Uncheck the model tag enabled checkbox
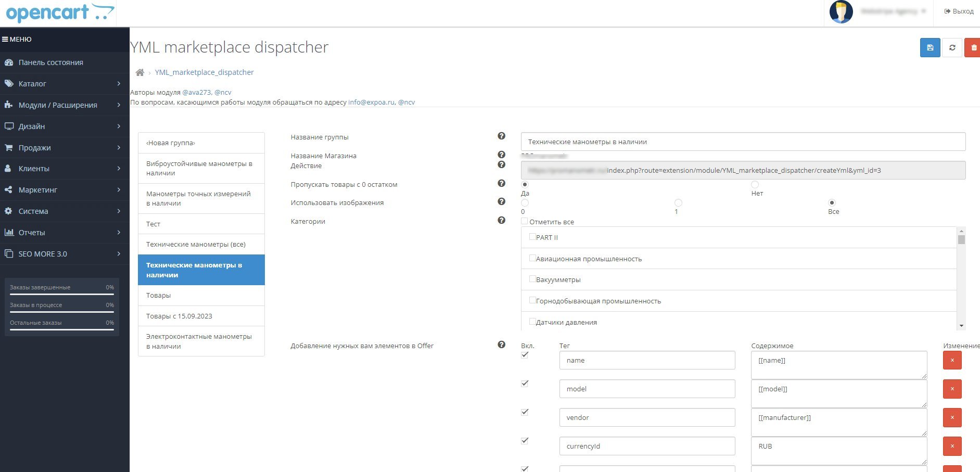Viewport: 980px width, 472px height. click(525, 383)
